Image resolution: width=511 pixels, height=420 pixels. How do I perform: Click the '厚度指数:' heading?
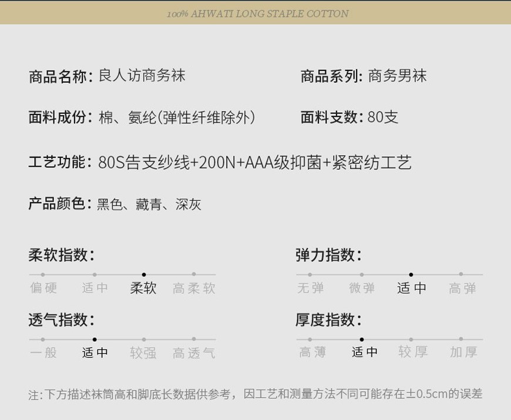(329, 320)
